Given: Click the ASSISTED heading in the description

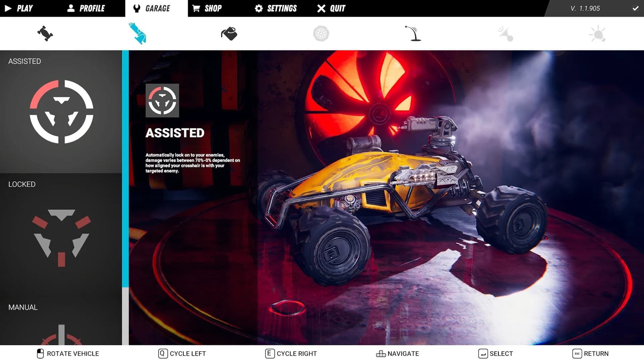Looking at the screenshot, I should pyautogui.click(x=175, y=133).
